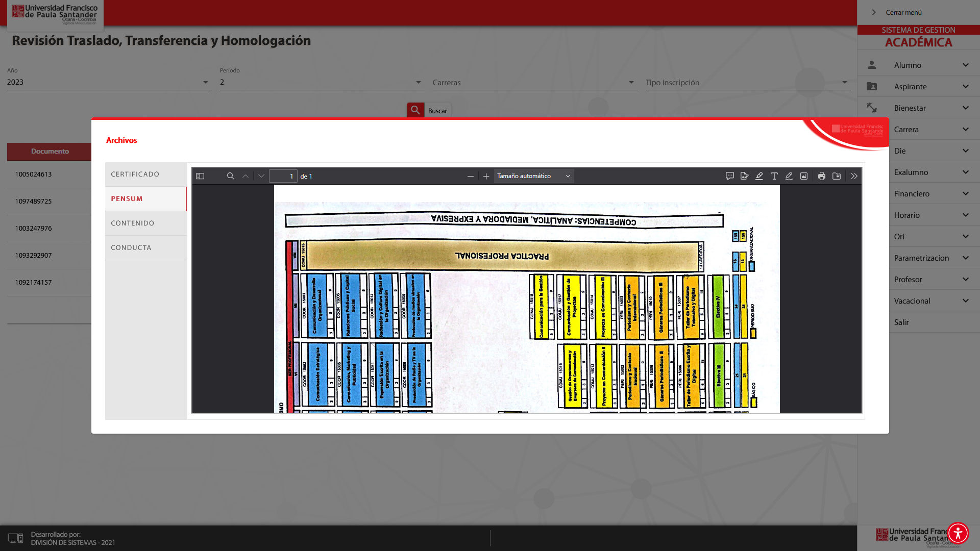
Task: Click the page number input field
Action: pos(283,176)
